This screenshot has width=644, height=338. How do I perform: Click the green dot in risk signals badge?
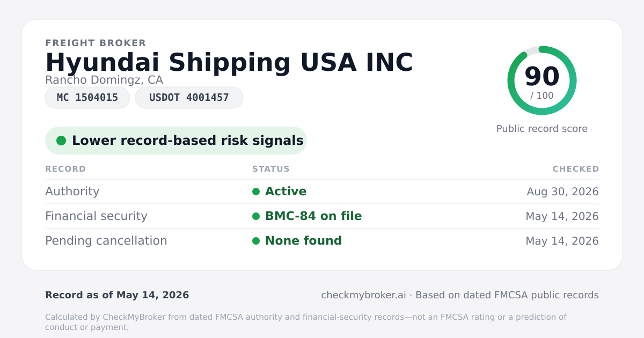pyautogui.click(x=61, y=141)
